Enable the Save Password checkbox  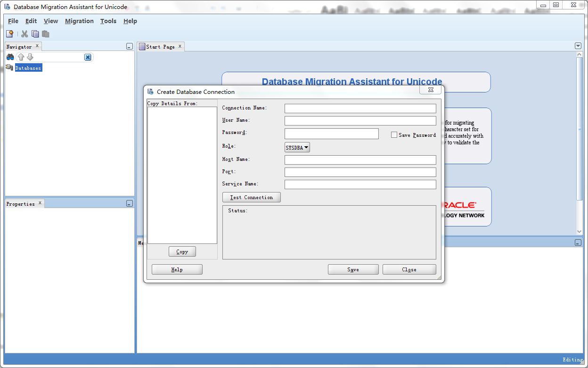pyautogui.click(x=394, y=135)
